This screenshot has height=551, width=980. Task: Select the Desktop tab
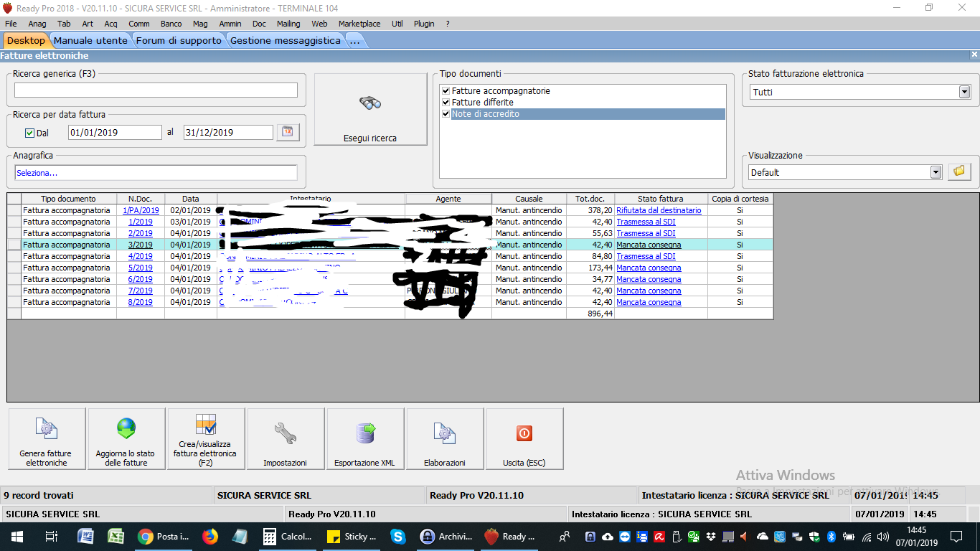coord(26,41)
